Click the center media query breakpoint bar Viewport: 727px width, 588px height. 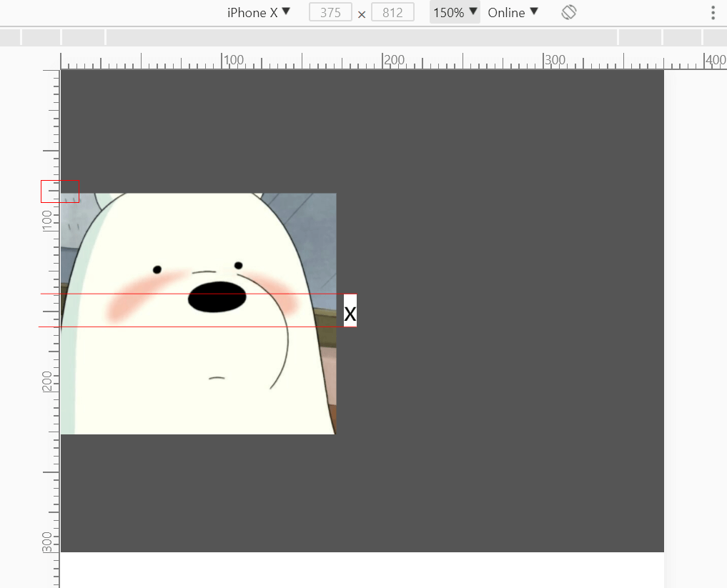(362, 37)
